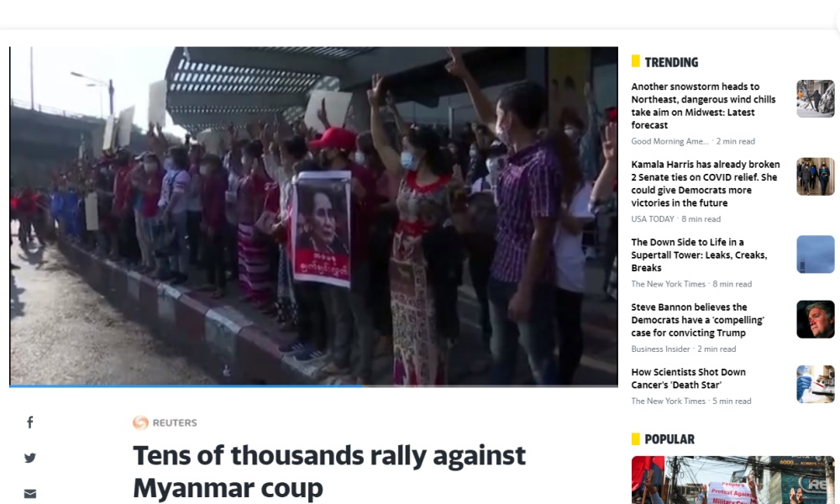Read 'Kamala Harris has already broken' story

pyautogui.click(x=706, y=184)
